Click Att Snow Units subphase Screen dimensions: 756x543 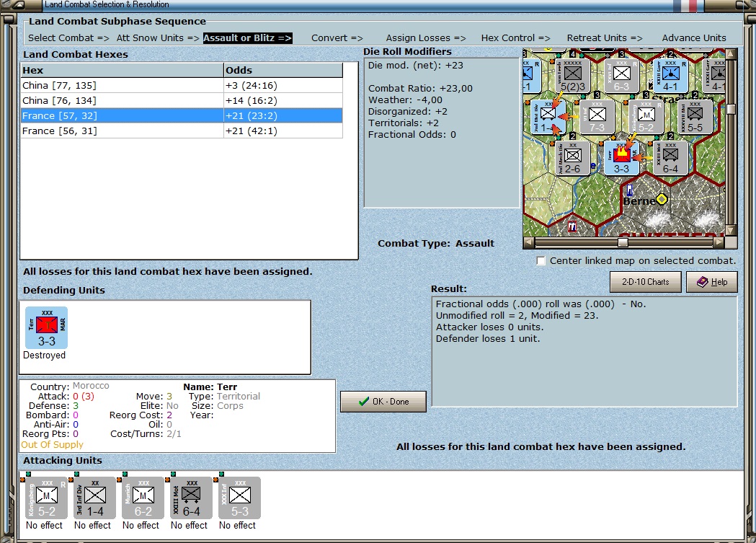tap(158, 37)
